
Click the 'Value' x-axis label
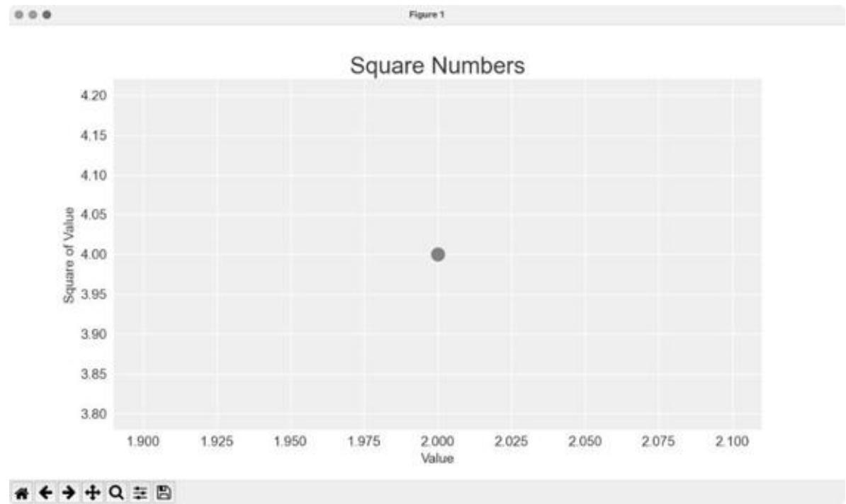coord(437,459)
